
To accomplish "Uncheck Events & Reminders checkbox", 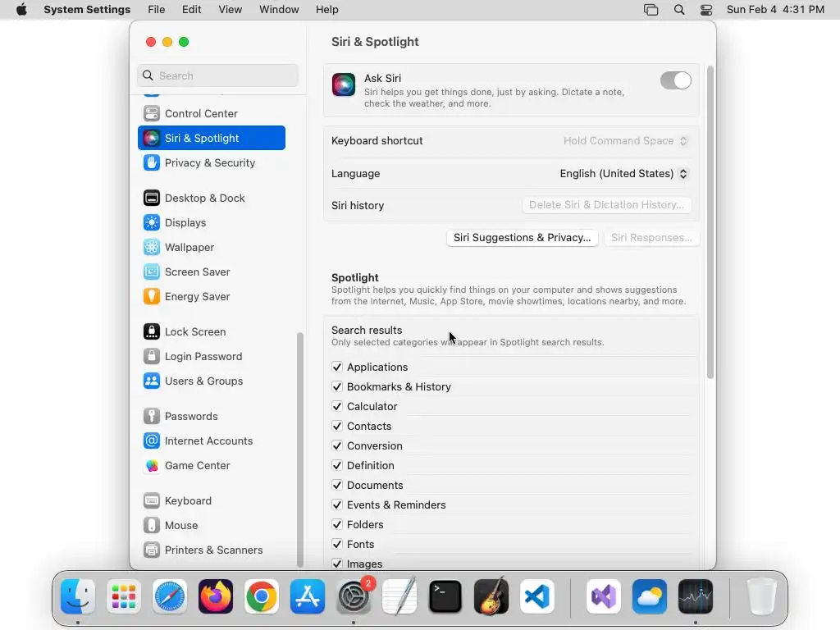I will click(337, 504).
